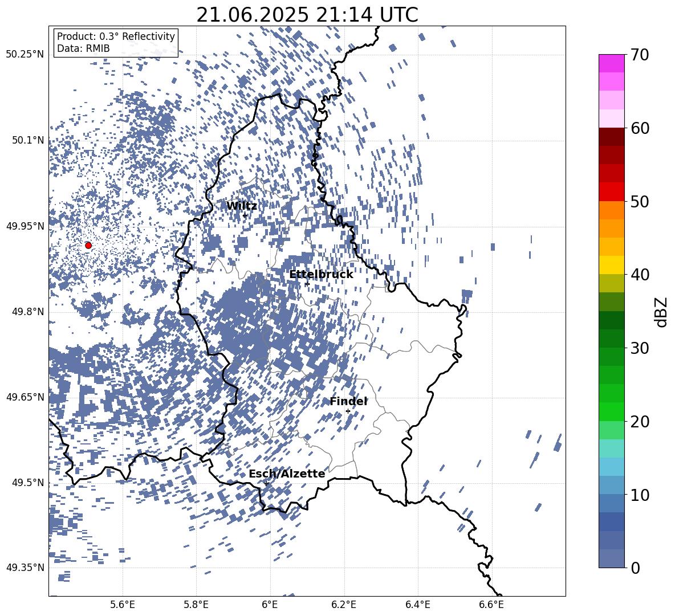Click the 'Data: RMIB' text
The image size is (675, 616).
(x=83, y=48)
